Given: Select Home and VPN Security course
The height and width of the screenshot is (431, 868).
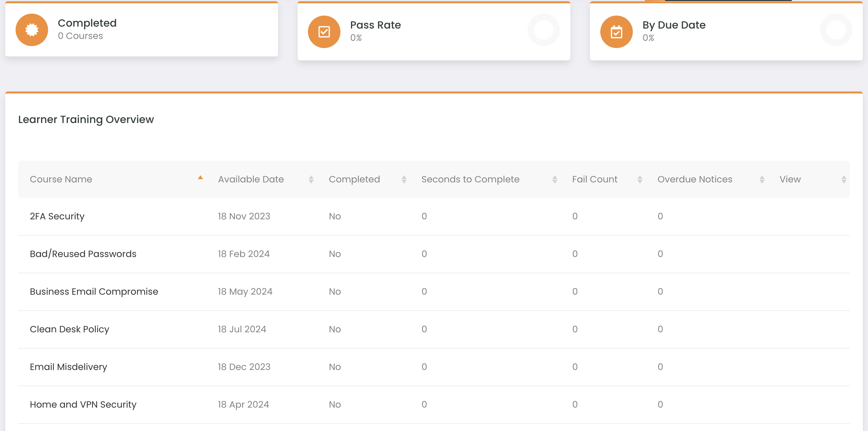Looking at the screenshot, I should [83, 404].
